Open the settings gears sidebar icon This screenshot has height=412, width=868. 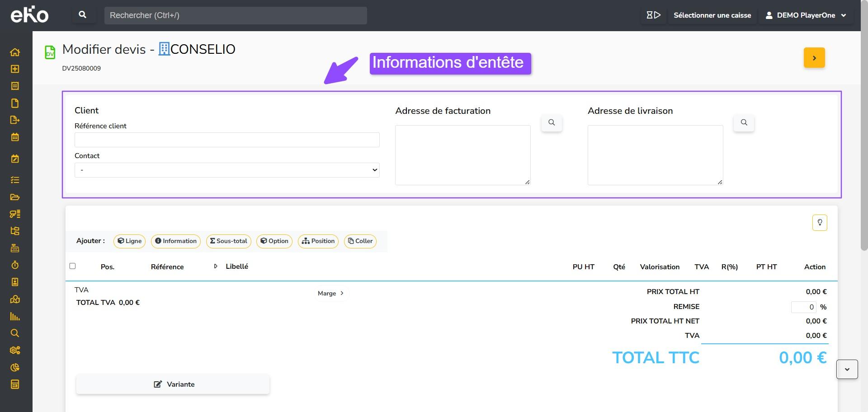click(15, 350)
